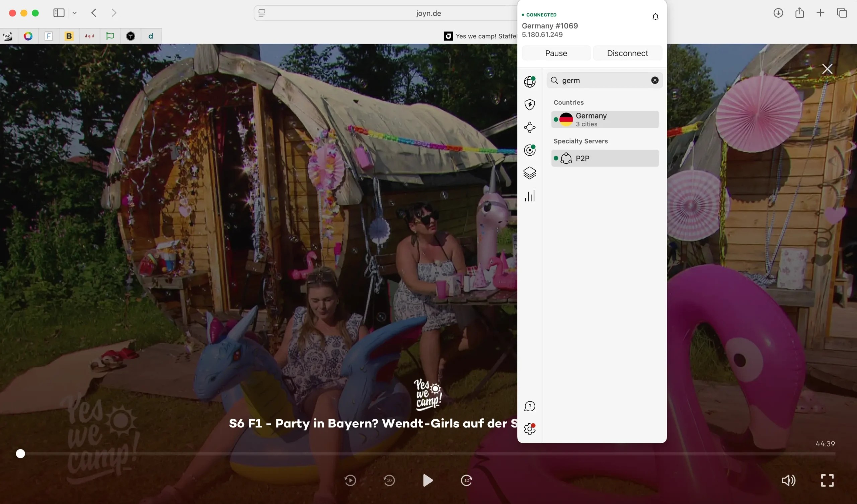Expand the sidebar options dropdown chevron

pos(74,13)
